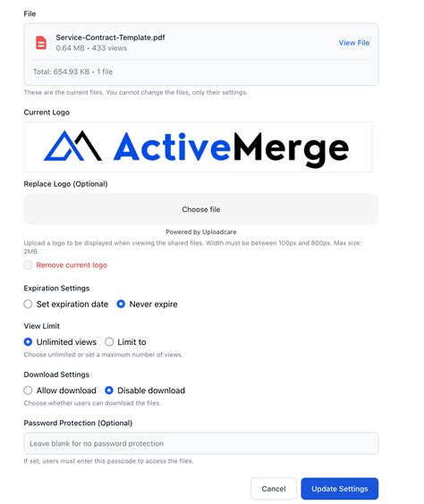Check the Remove current logo checkbox

(x=28, y=265)
